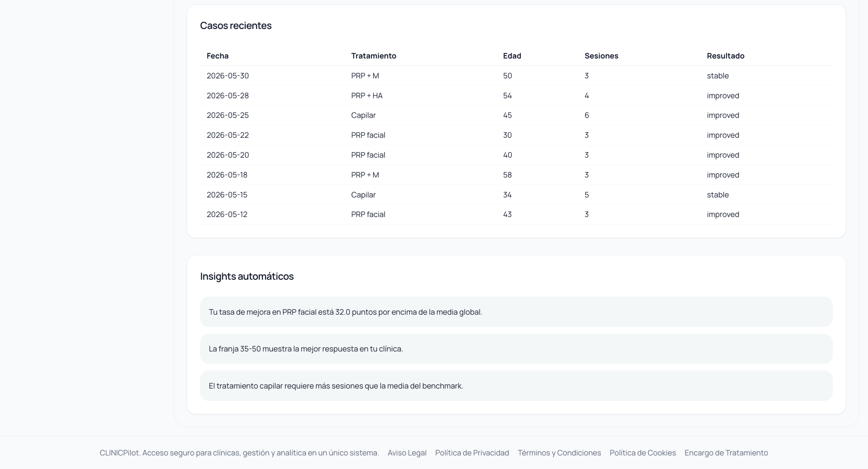Viewport: 868px width, 469px height.
Task: Open the Términos y Condiciones link
Action: tap(559, 453)
